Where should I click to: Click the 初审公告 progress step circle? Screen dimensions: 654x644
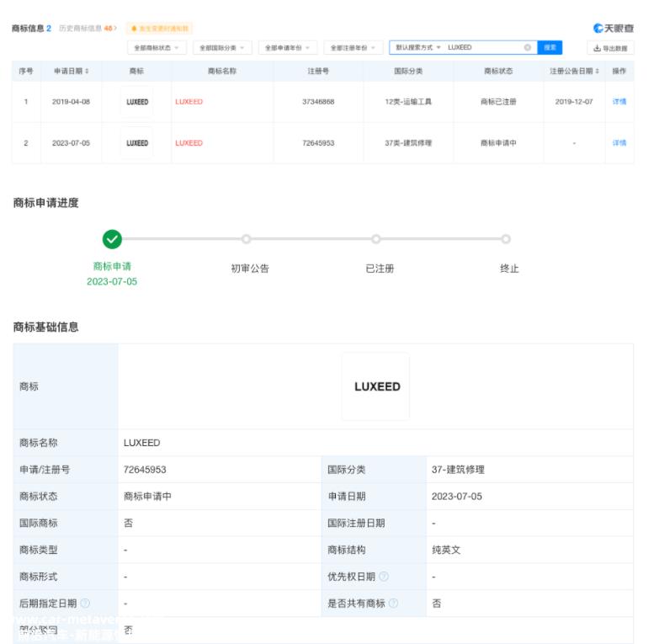coord(246,239)
